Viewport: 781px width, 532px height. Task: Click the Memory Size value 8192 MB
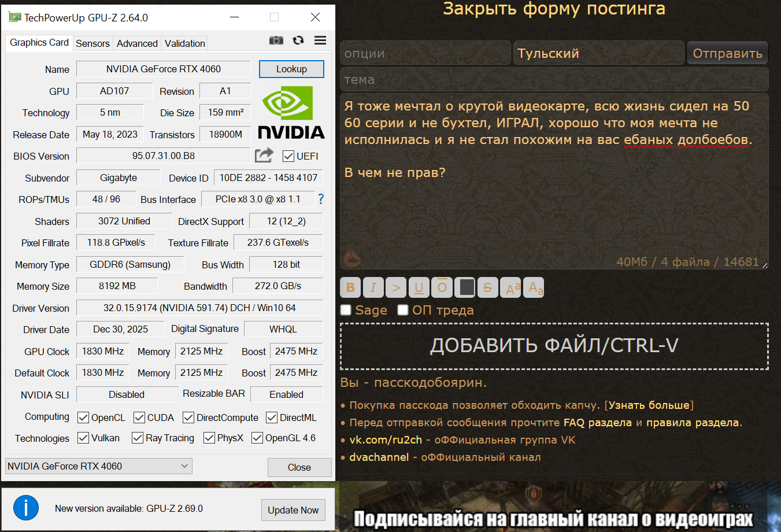click(x=117, y=286)
